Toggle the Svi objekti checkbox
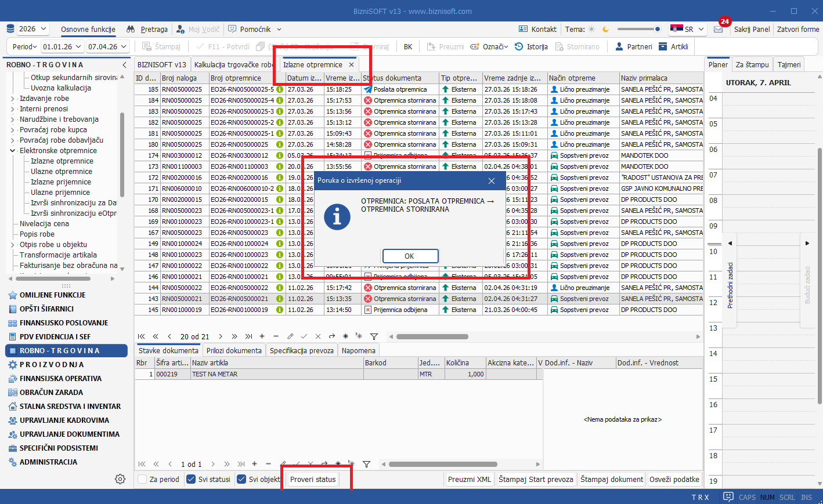This screenshot has width=823, height=504. [x=242, y=480]
